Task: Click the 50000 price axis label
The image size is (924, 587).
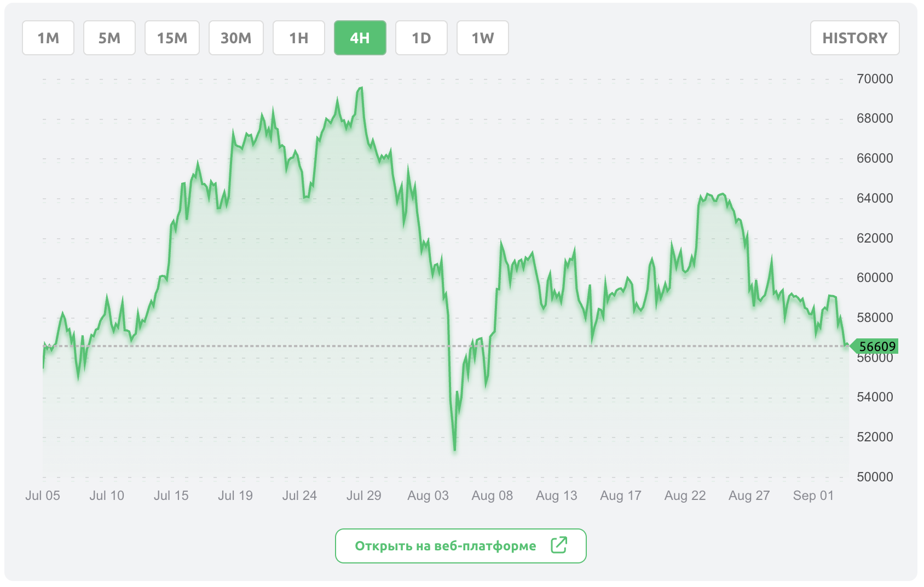Action: coord(874,477)
